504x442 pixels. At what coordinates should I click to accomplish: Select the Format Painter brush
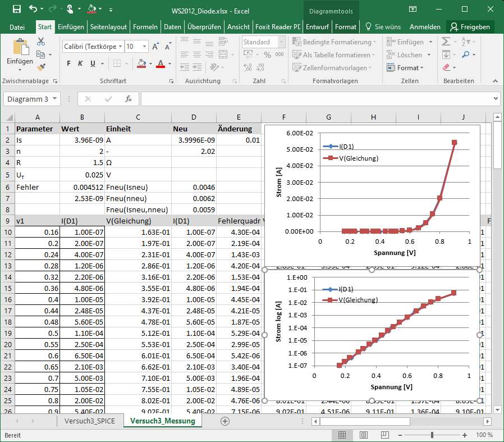tap(41, 67)
